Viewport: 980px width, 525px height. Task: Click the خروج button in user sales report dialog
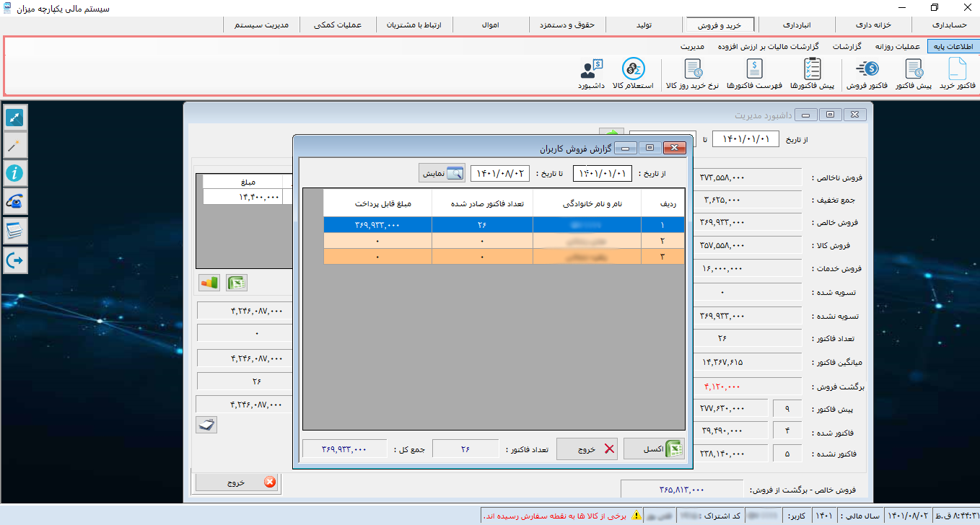tap(587, 449)
